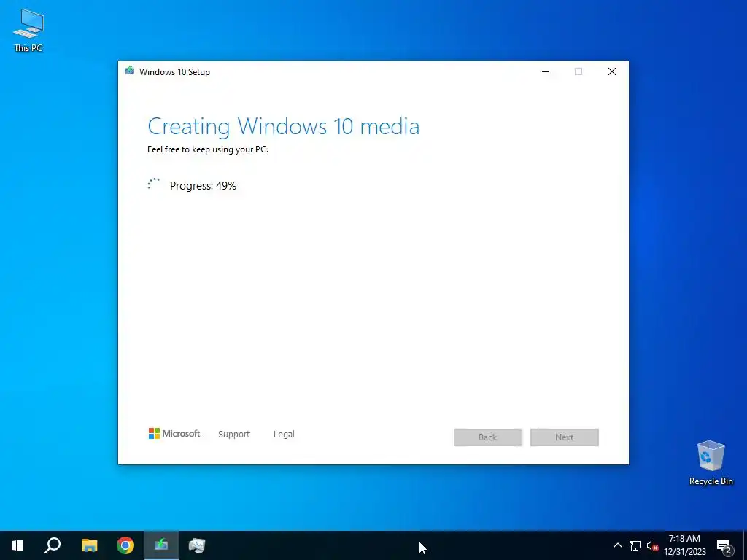Open the clock showing 7:18 AM

pyautogui.click(x=684, y=545)
